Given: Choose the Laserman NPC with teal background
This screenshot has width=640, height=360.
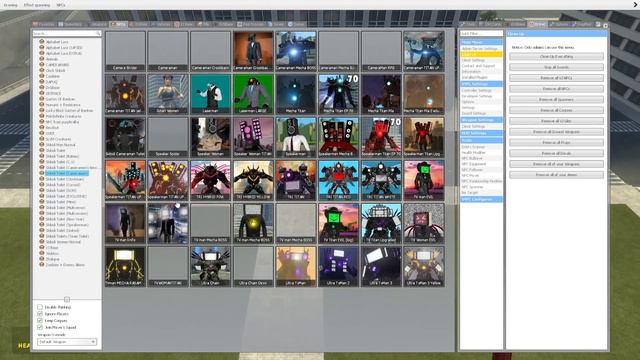Looking at the screenshot, I should [x=210, y=94].
